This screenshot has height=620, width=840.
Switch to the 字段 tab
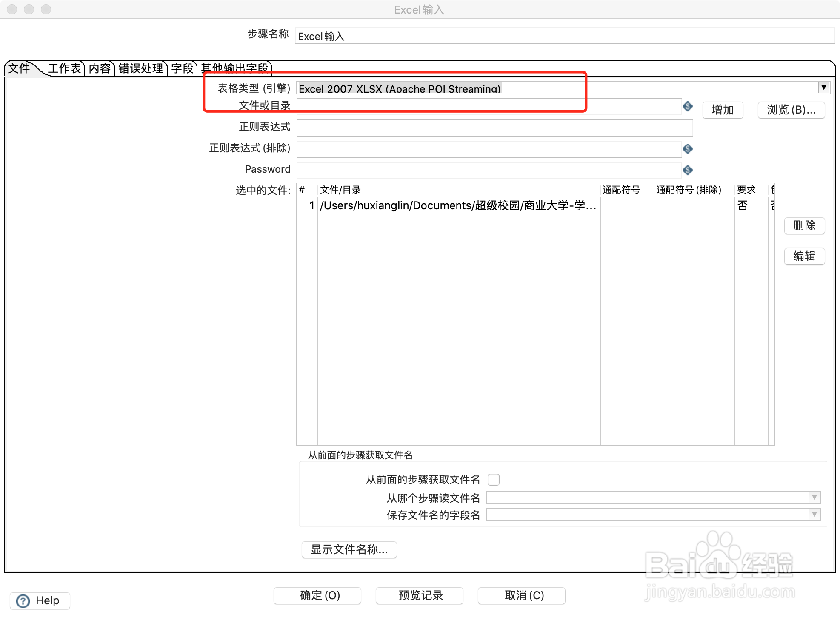(182, 68)
